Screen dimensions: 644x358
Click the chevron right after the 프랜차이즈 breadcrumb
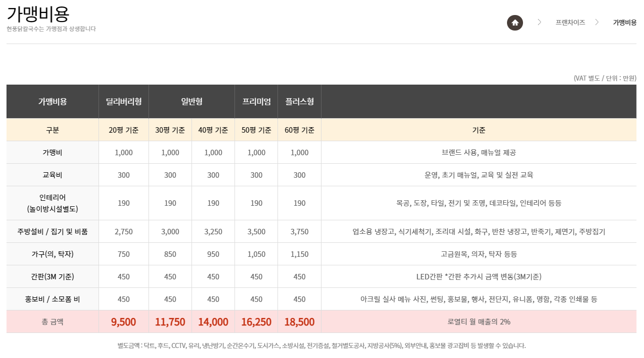[596, 23]
